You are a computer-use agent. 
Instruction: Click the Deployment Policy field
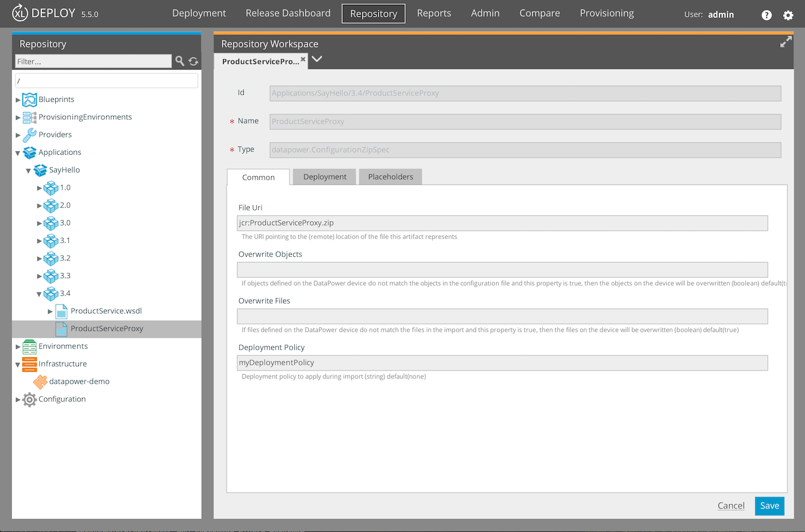[502, 363]
